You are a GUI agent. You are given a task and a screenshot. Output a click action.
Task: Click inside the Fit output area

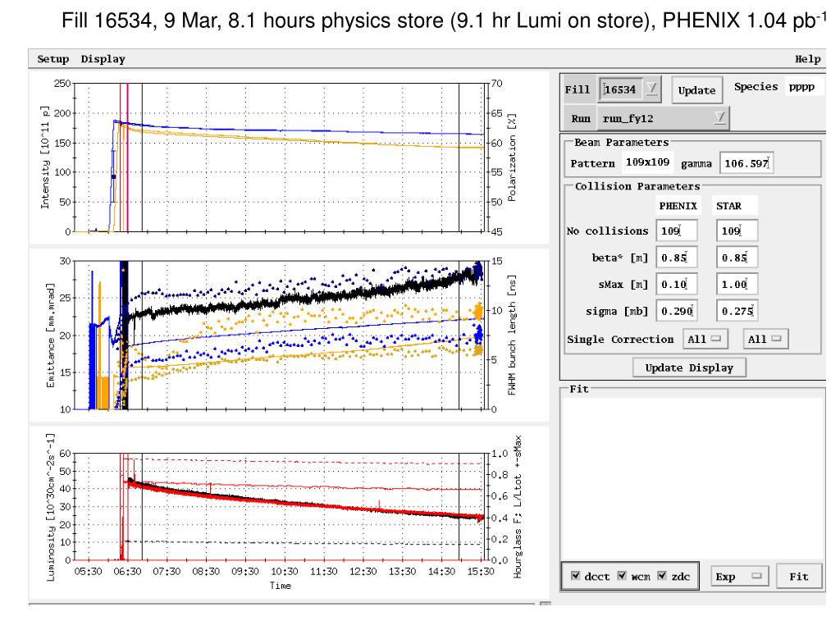(692, 477)
